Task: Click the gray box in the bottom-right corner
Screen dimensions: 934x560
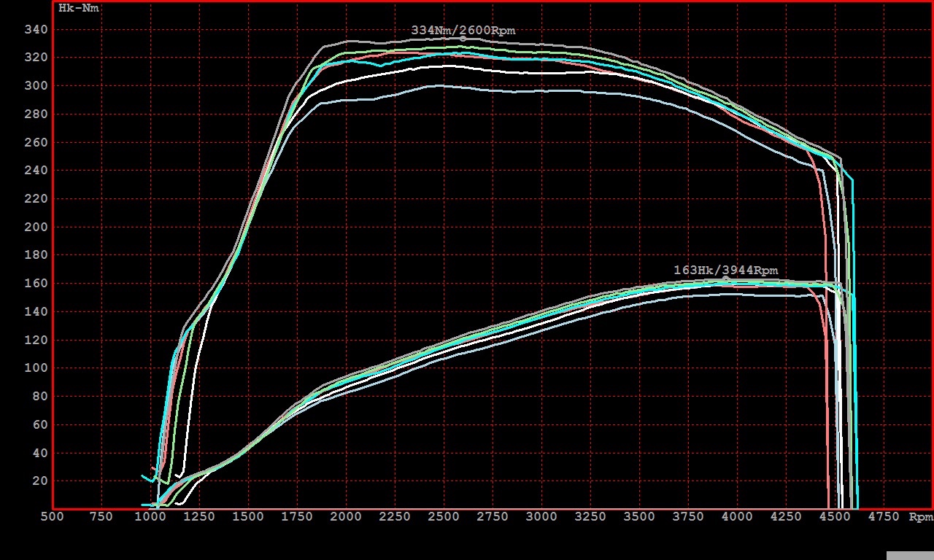Action: [909, 555]
